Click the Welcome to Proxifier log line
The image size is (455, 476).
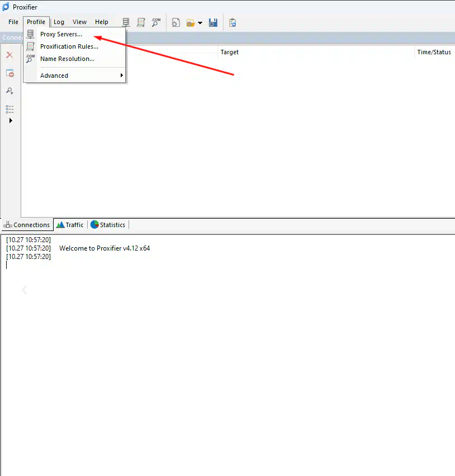pyautogui.click(x=105, y=248)
